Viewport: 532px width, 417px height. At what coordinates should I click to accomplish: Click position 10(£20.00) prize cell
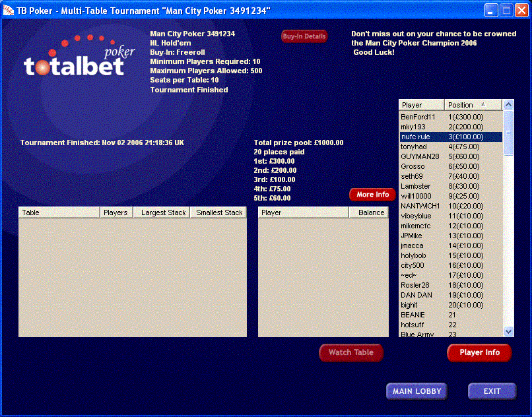[x=466, y=206]
